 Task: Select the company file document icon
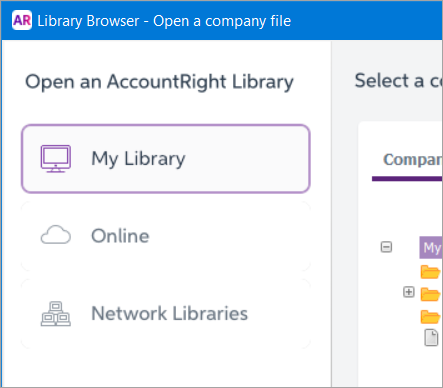click(x=431, y=337)
